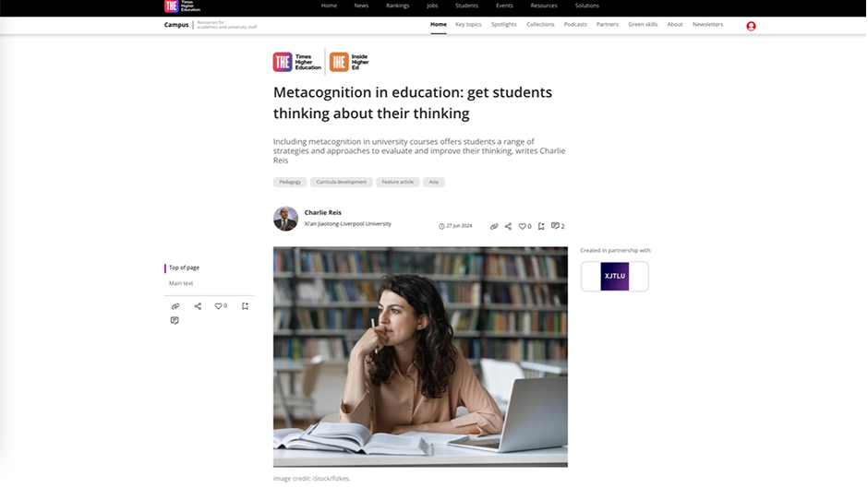
Task: Click the sidebar heart like icon
Action: tap(218, 306)
